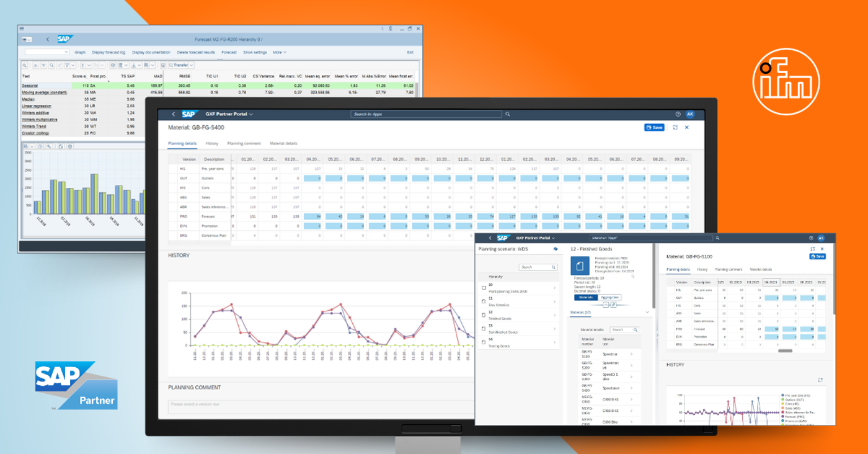Open the filter icon in the forecast toolbar

pyautogui.click(x=67, y=65)
